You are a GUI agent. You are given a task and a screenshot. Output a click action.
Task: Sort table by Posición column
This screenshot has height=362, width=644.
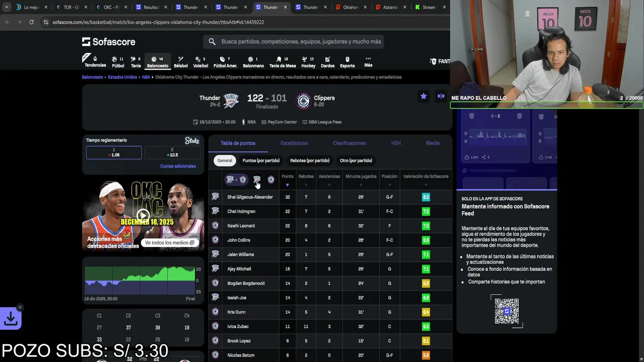(389, 179)
